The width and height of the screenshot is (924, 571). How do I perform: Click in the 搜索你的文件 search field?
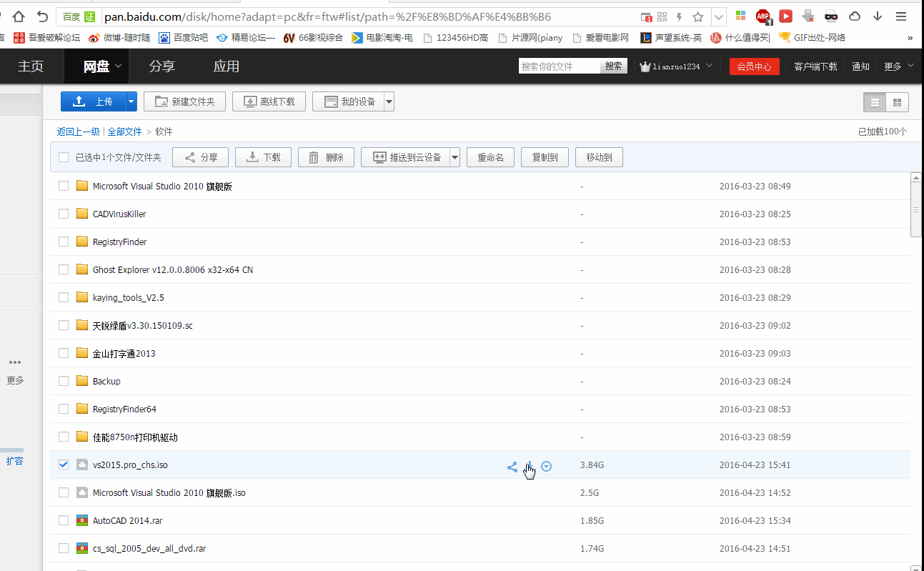(559, 66)
